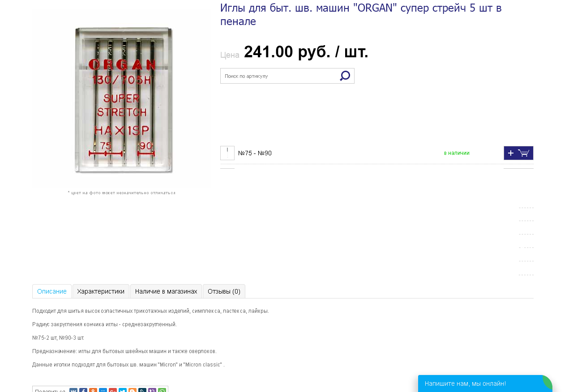Share via WhatsApp icon
Image resolution: width=573 pixels, height=392 pixels.
(162, 390)
